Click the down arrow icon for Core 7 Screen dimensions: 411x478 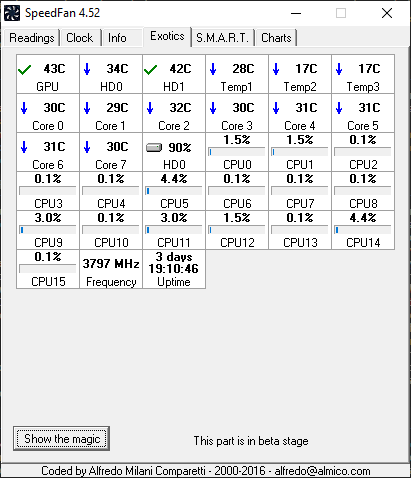(87, 147)
